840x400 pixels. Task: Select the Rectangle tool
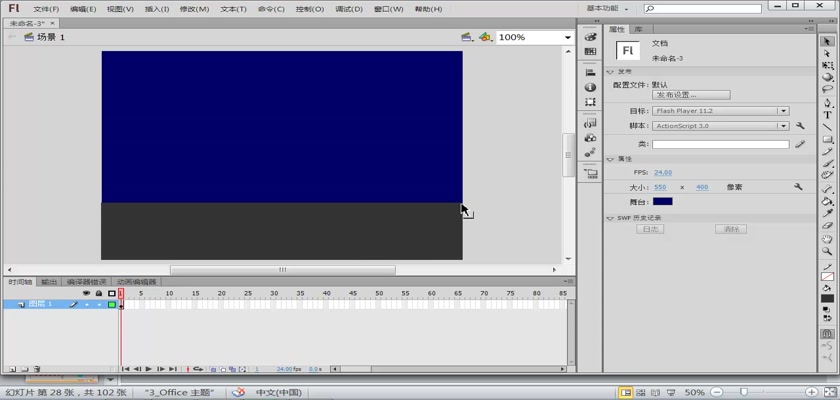[827, 139]
